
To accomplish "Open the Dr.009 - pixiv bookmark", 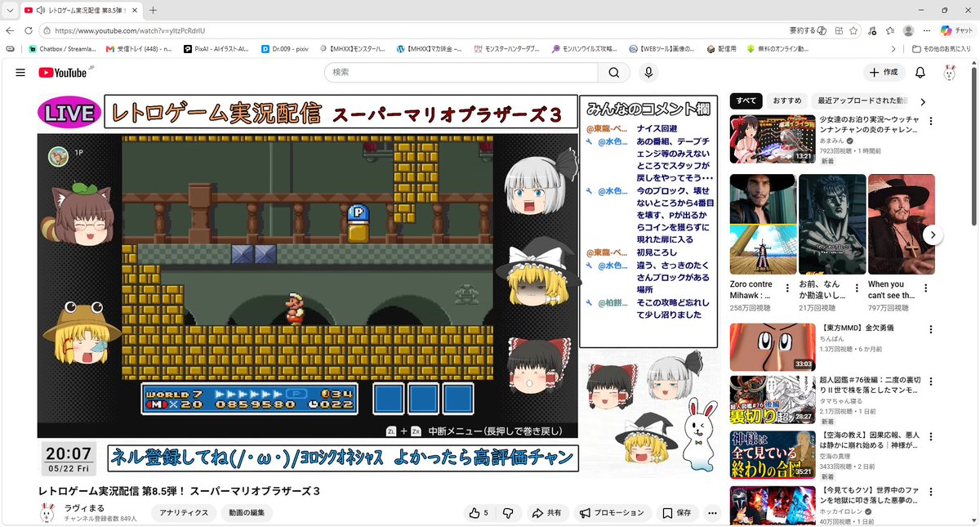I will point(286,49).
